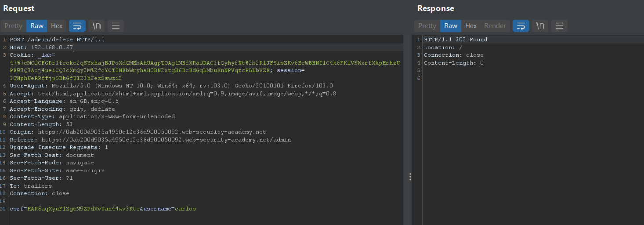This screenshot has width=644, height=225.
Task: Click the Accept header line with text/html
Action: click(173, 94)
